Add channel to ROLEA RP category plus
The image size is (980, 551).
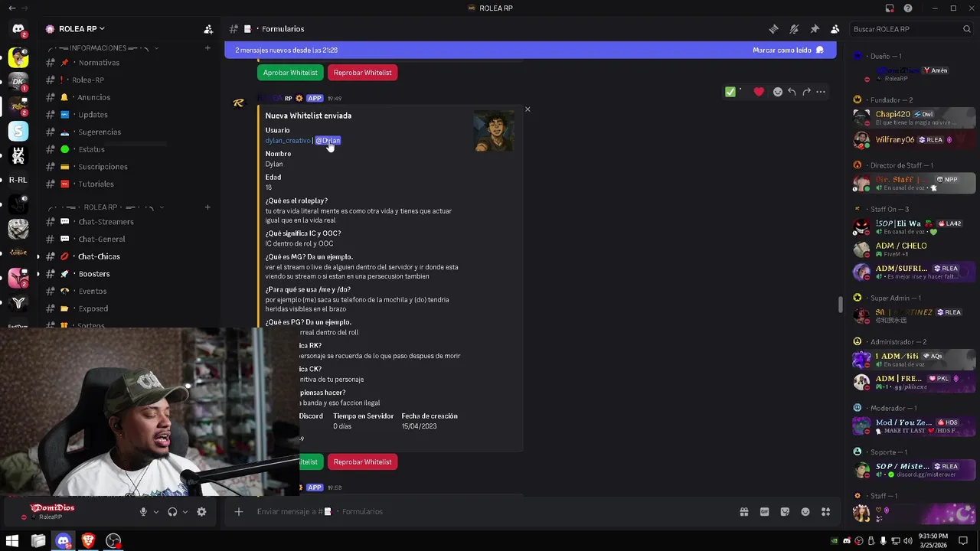207,207
